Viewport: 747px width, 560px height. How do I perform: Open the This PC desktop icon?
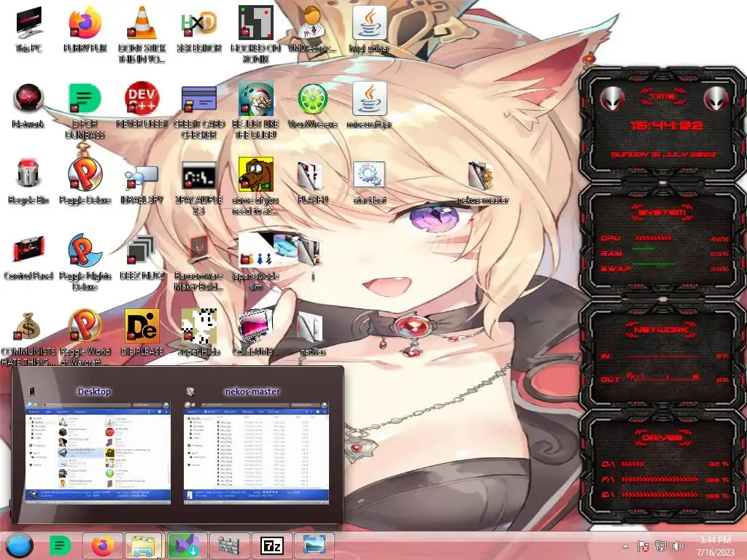pyautogui.click(x=28, y=29)
